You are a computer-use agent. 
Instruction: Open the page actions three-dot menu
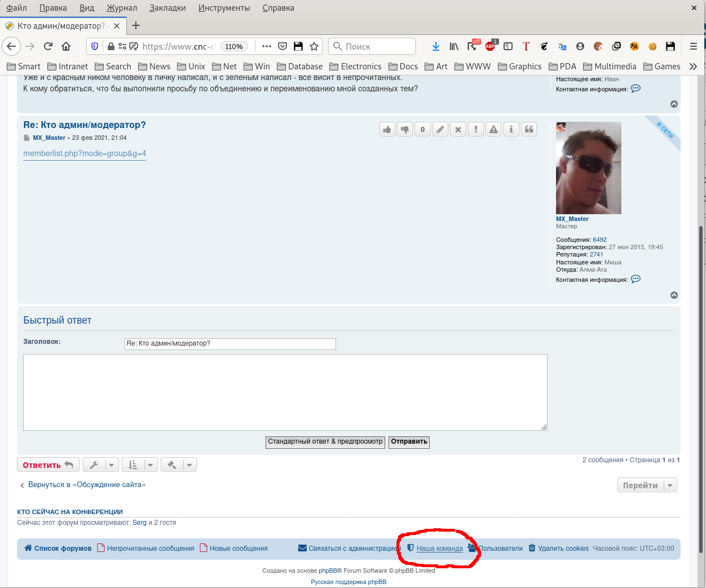267,46
